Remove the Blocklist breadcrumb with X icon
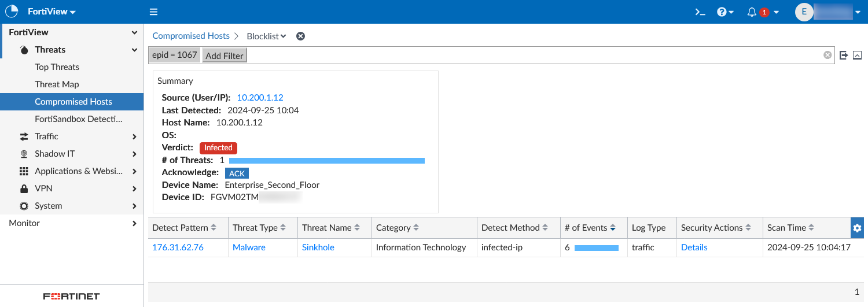Viewport: 868px width, 307px height. pyautogui.click(x=300, y=36)
